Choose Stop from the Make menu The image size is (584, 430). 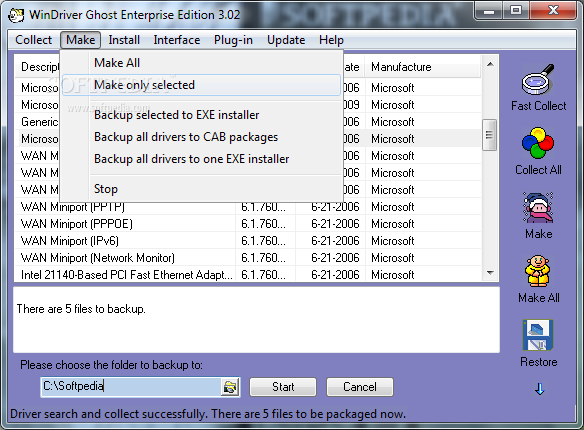coord(201,189)
